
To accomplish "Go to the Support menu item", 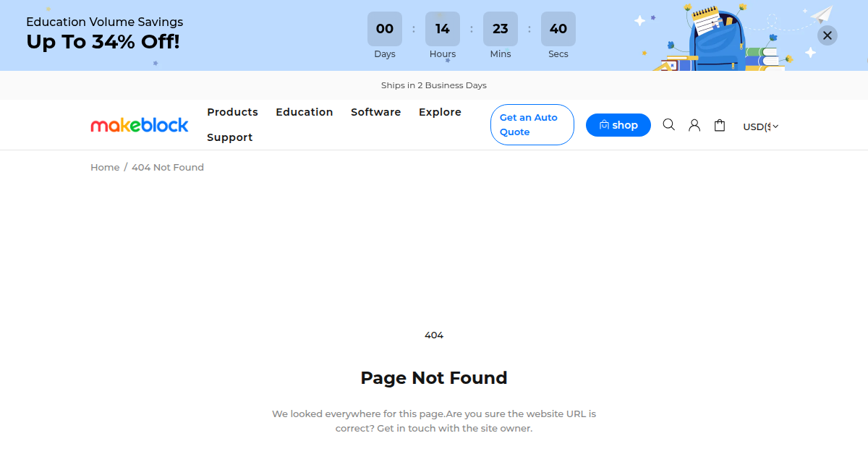I will pos(229,137).
